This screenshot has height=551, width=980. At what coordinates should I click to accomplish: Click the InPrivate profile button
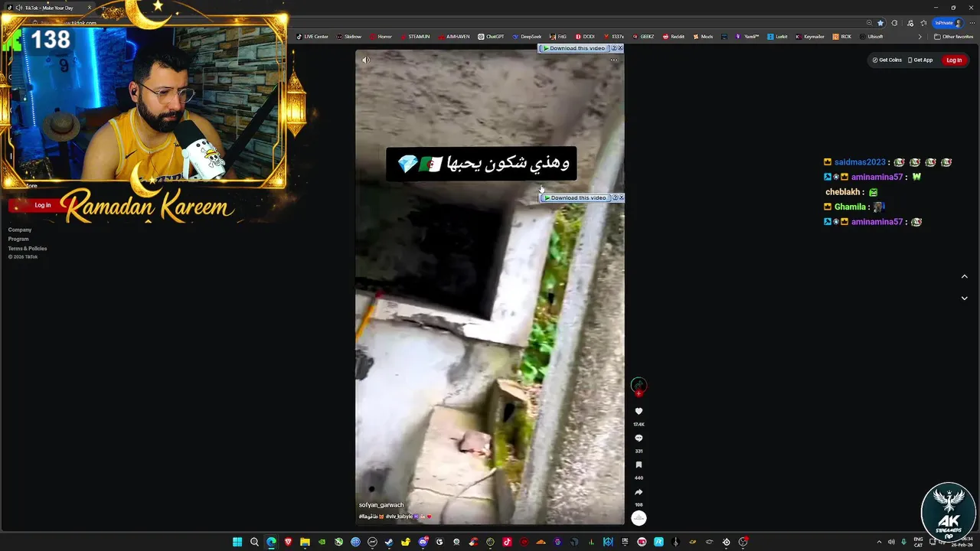pos(948,23)
